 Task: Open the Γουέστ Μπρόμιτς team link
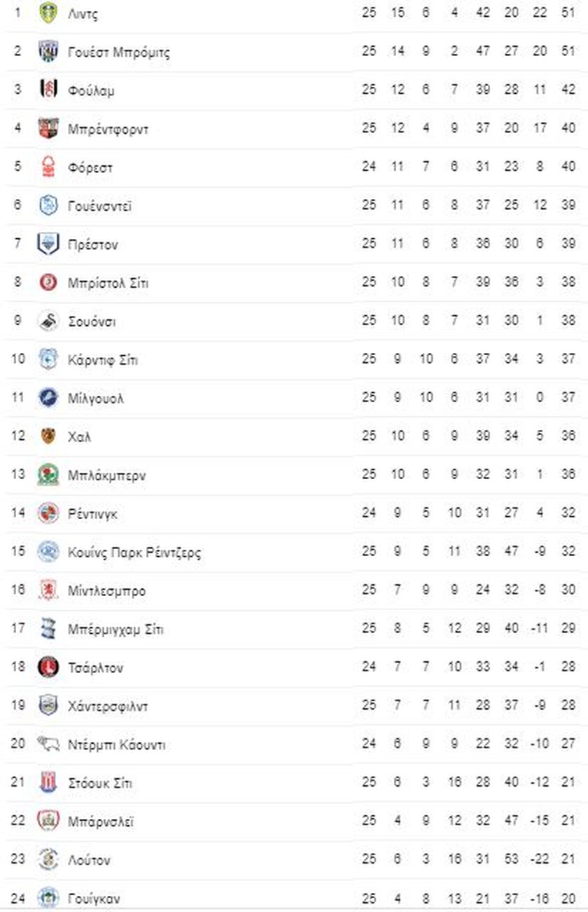point(119,53)
